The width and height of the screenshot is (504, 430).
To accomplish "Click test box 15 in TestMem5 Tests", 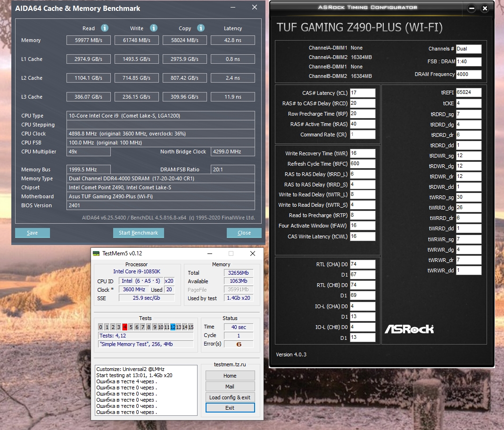I will tap(191, 327).
